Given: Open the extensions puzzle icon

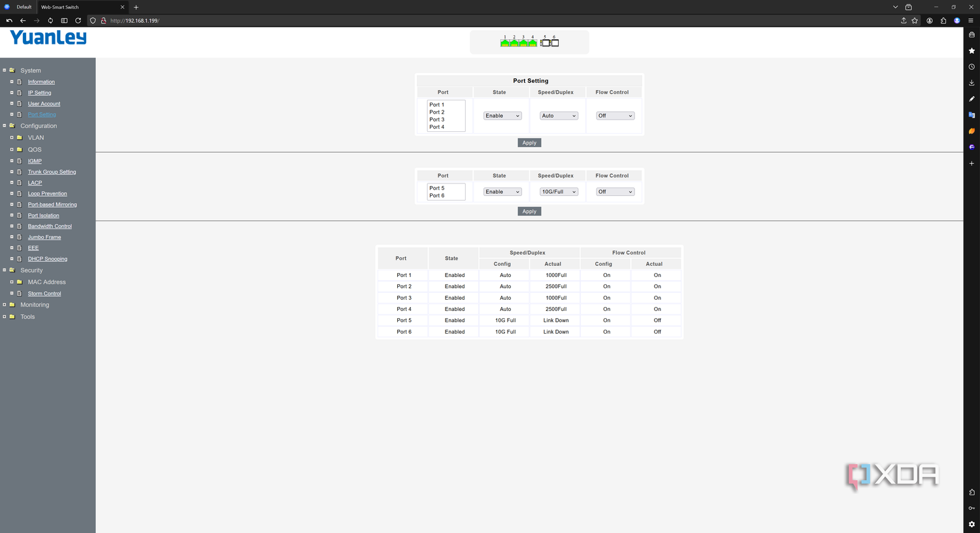Looking at the screenshot, I should coord(943,21).
